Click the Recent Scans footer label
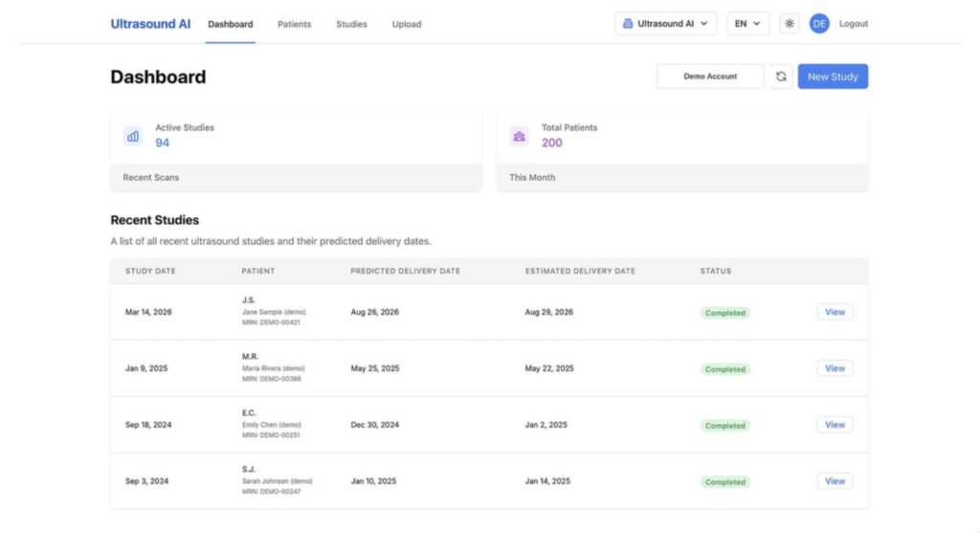The height and width of the screenshot is (533, 980). [150, 177]
